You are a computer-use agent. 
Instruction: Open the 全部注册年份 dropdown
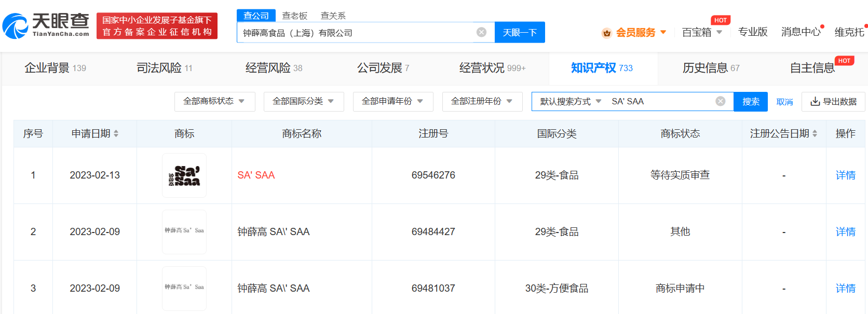tap(482, 101)
